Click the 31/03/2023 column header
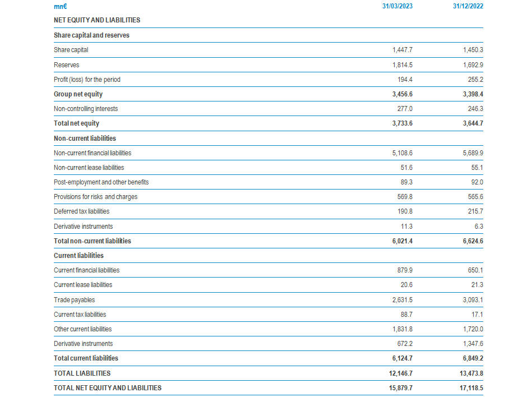The width and height of the screenshot is (532, 397). click(397, 6)
